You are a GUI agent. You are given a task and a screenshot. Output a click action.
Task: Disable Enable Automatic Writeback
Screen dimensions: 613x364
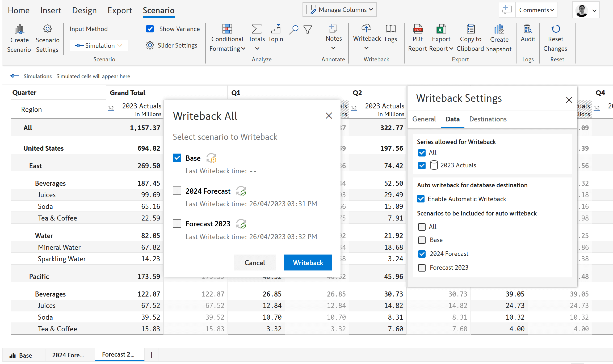[422, 199]
